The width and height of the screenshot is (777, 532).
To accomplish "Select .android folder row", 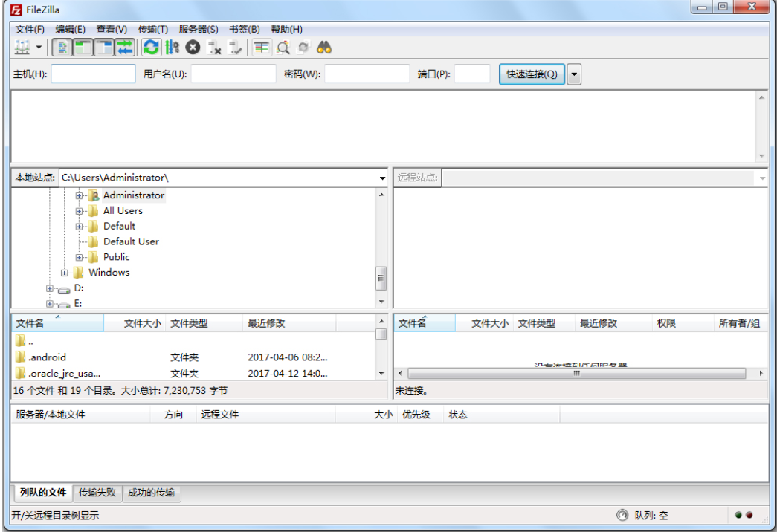I will coord(193,357).
